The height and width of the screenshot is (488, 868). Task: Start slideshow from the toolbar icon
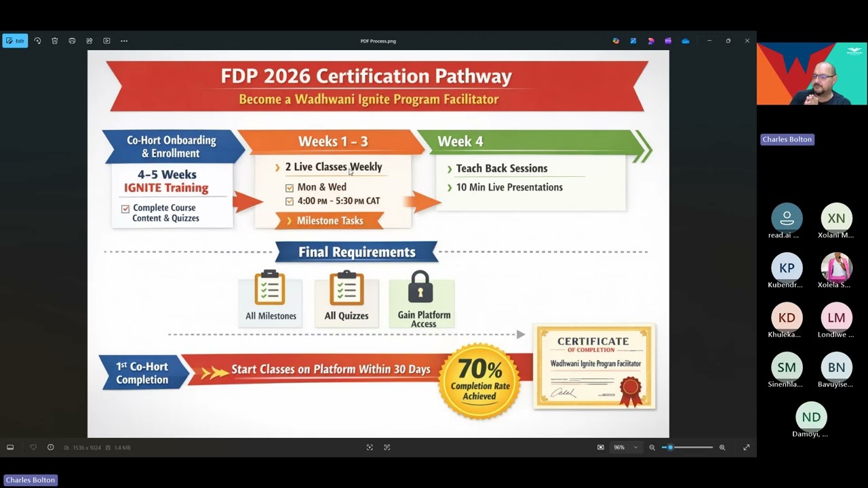[x=106, y=41]
